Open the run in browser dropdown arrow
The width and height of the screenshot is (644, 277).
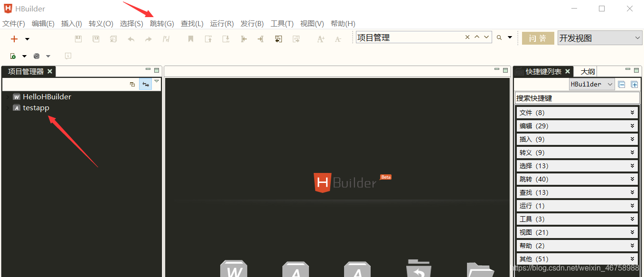pyautogui.click(x=24, y=56)
